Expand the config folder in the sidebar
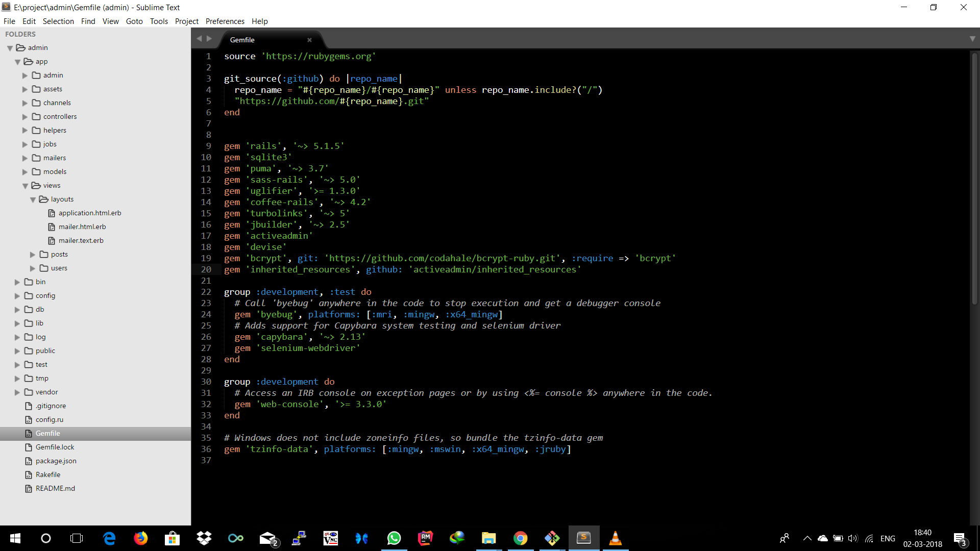The width and height of the screenshot is (980, 551). (17, 295)
